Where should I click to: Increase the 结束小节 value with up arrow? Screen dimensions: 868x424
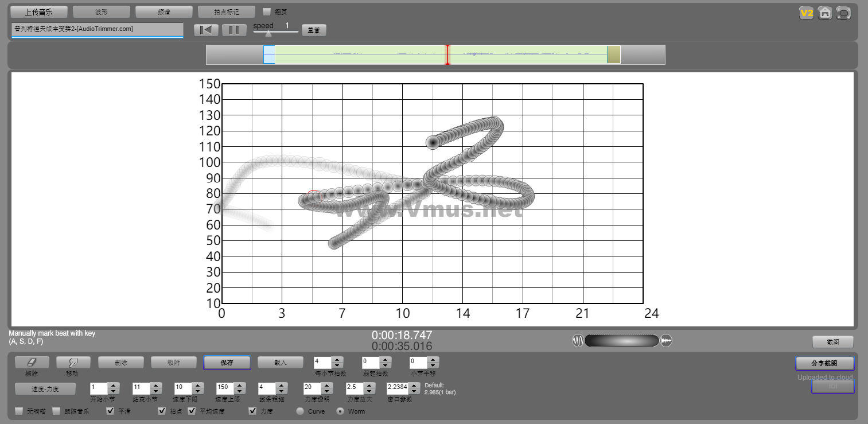155,385
